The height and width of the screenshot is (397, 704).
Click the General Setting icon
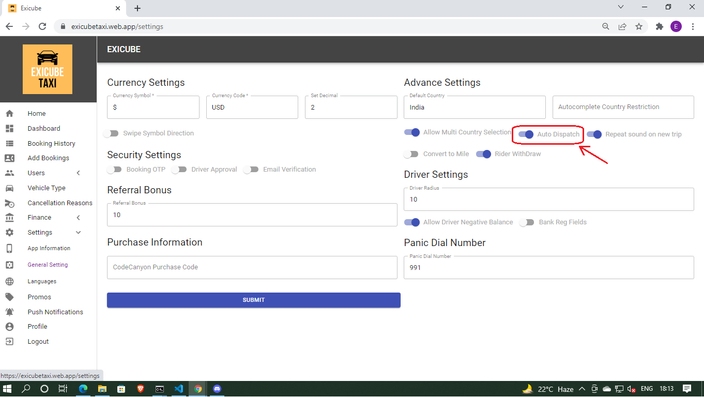(x=9, y=265)
